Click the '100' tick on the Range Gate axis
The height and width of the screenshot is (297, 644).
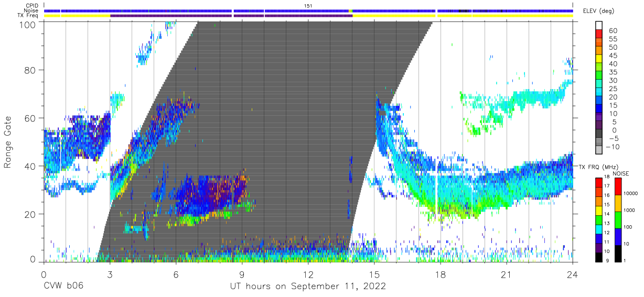[x=28, y=24]
